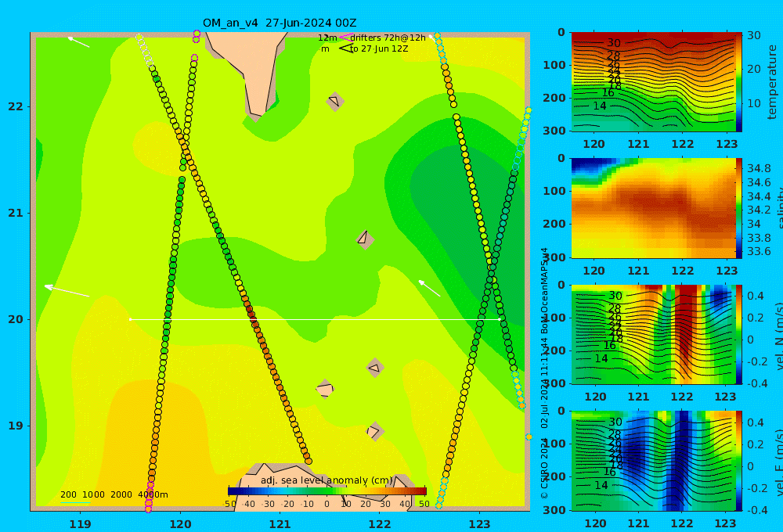Click the 'drifters 72h@12h' legend text
The image size is (783, 532).
[x=388, y=38]
